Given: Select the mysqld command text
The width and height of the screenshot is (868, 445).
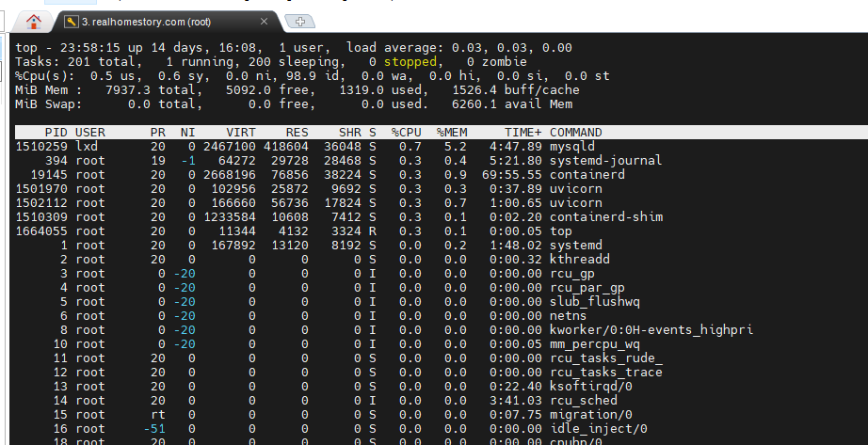Looking at the screenshot, I should [x=572, y=147].
